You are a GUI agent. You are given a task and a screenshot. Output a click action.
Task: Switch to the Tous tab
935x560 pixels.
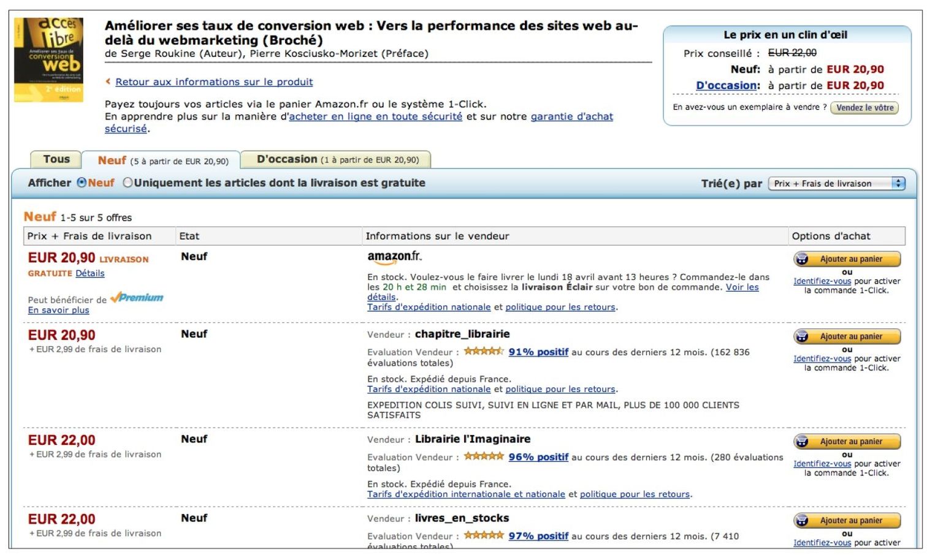[x=56, y=159]
